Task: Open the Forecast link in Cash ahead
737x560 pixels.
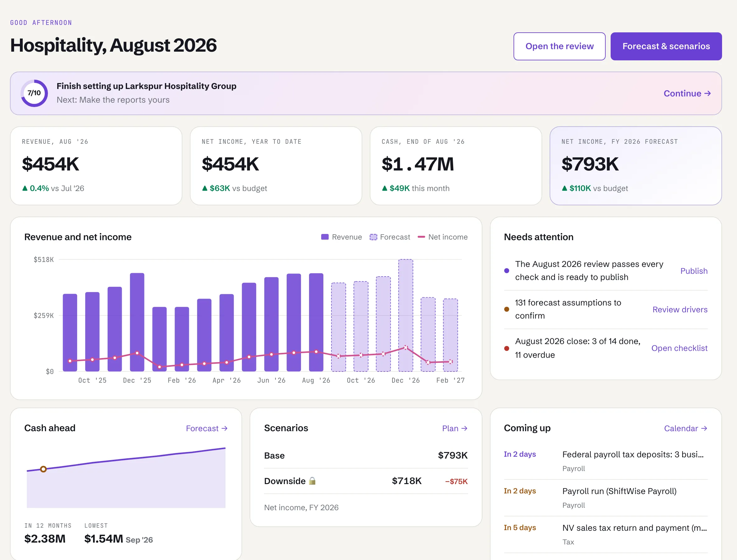Action: pyautogui.click(x=207, y=428)
